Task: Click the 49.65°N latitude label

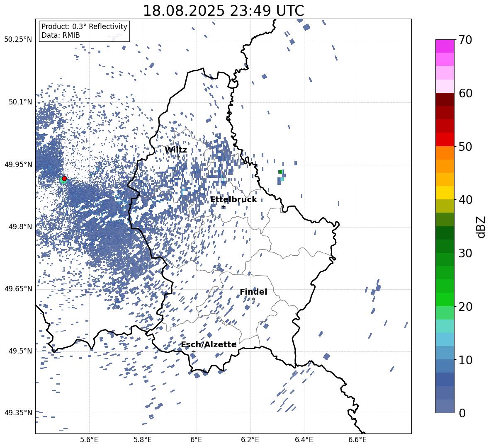Action: [x=18, y=289]
